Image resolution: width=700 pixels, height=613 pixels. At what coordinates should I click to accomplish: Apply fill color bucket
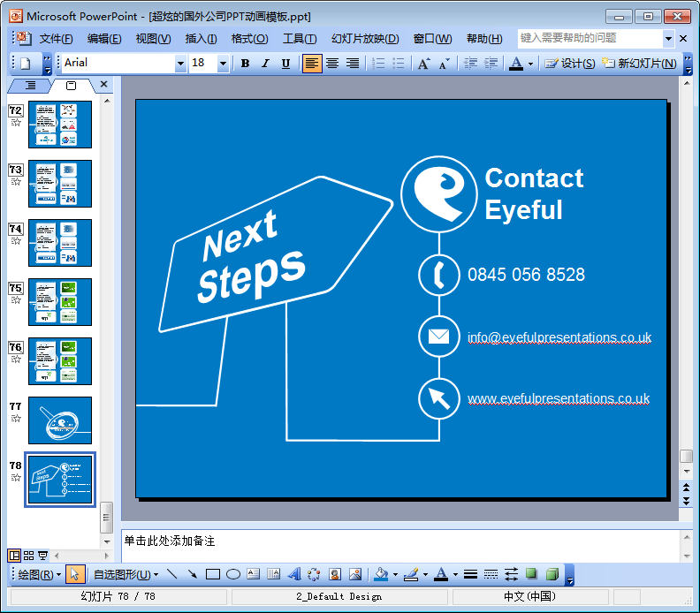pyautogui.click(x=381, y=574)
